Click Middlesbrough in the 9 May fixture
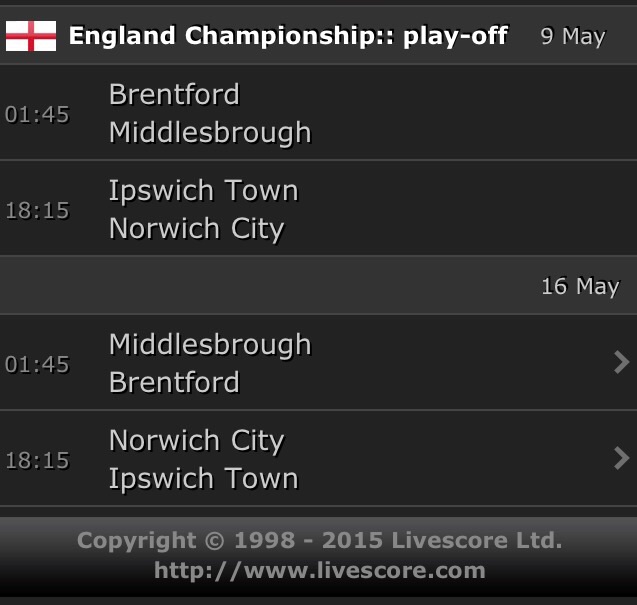 point(210,133)
